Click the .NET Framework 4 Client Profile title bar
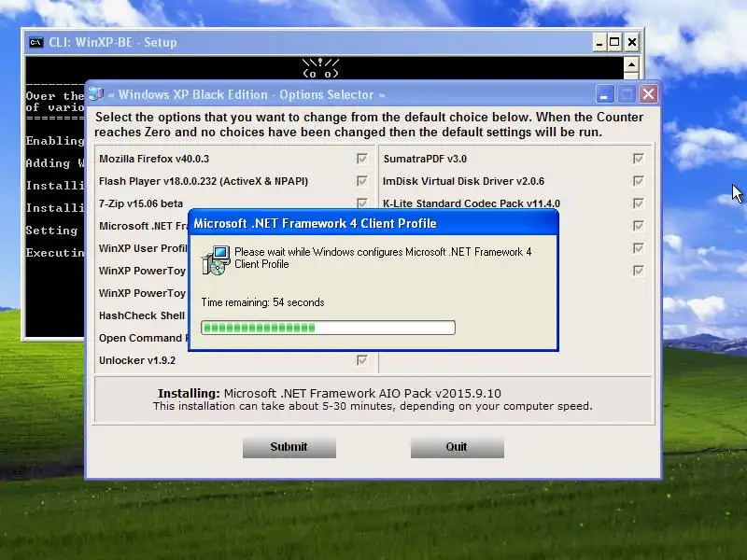 pos(373,223)
